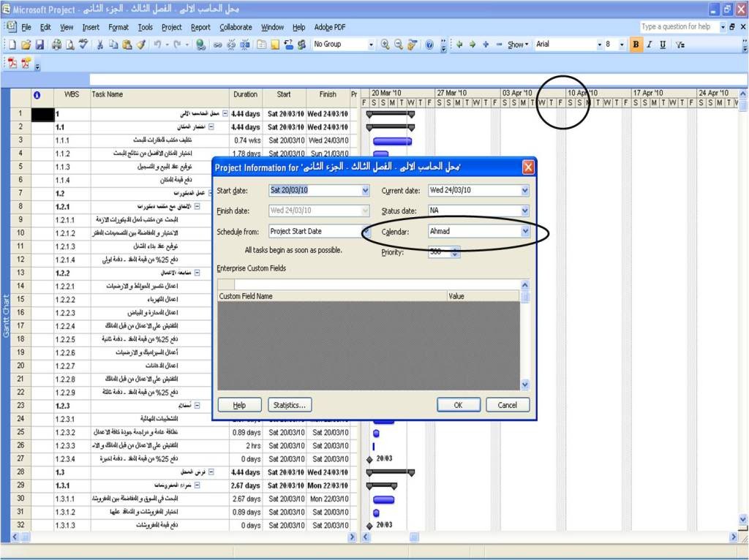Click the Hide Subtasks minus icon
Image resolution: width=749 pixels, height=560 pixels.
pos(499,45)
